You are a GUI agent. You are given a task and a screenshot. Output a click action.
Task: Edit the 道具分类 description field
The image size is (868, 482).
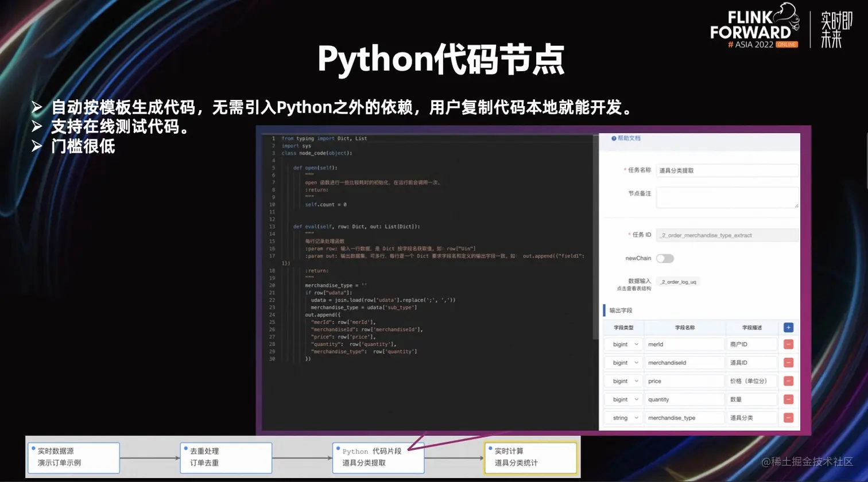752,418
